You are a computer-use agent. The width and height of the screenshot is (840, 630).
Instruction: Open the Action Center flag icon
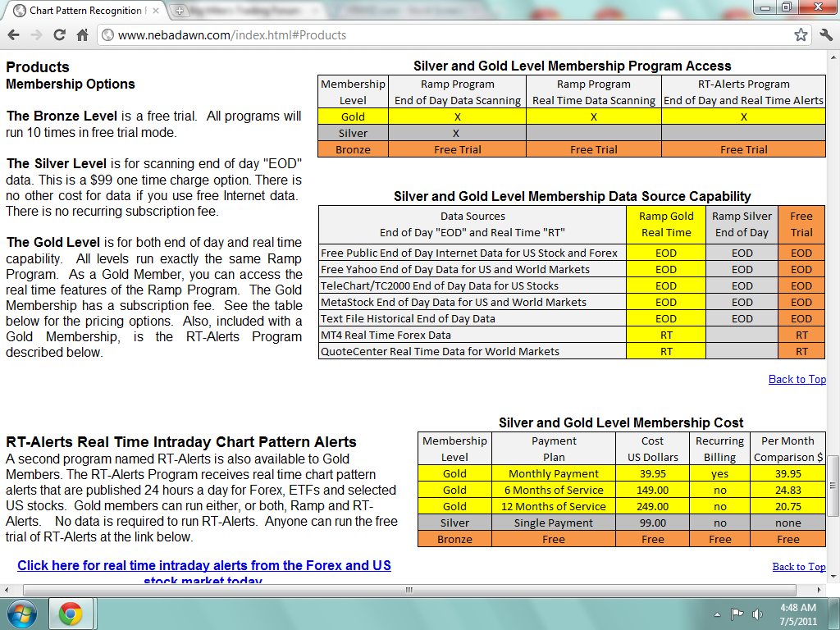click(x=737, y=614)
